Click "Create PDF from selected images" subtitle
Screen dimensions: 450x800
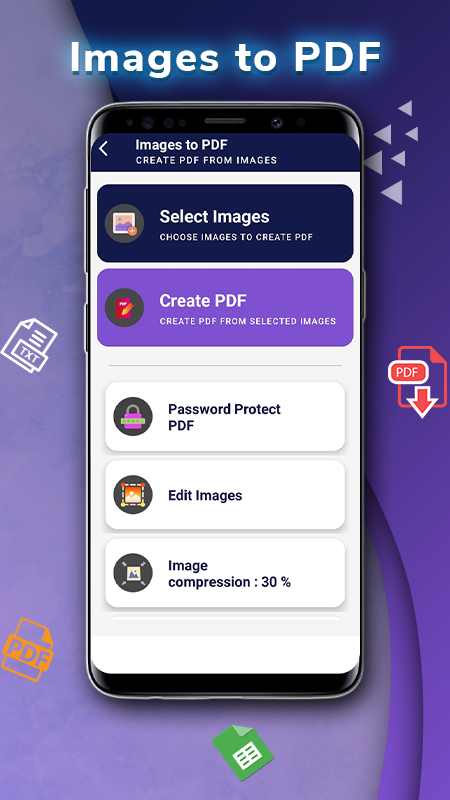click(248, 321)
